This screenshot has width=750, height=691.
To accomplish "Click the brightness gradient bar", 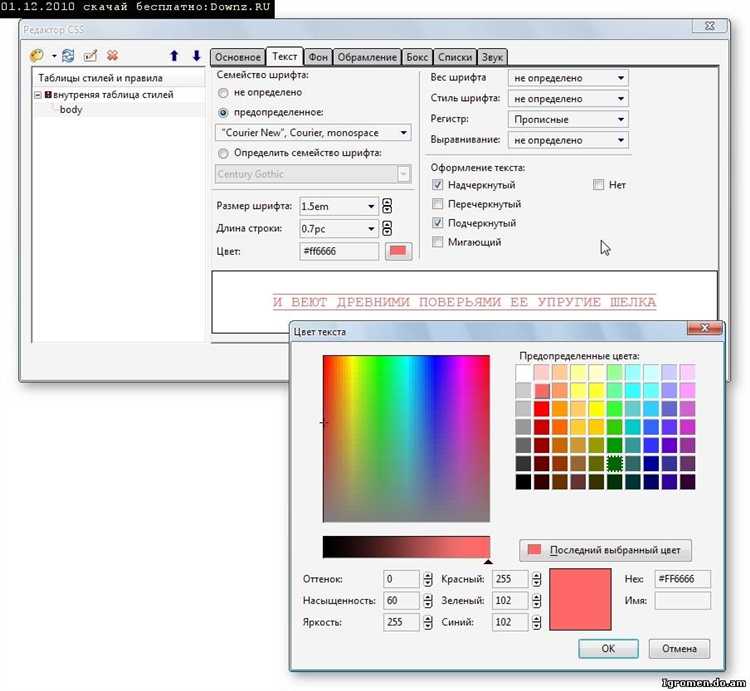I will (x=406, y=547).
